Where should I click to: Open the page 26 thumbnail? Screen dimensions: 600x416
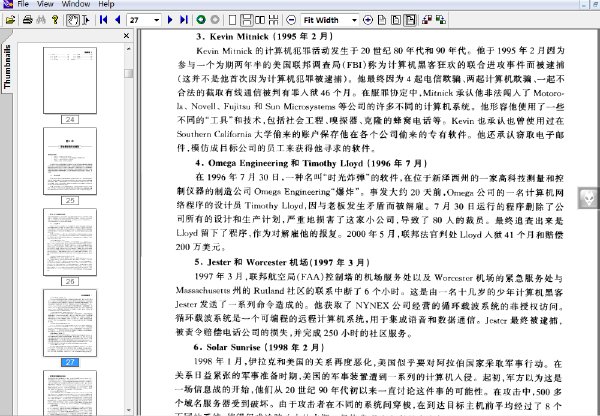[x=70, y=242]
